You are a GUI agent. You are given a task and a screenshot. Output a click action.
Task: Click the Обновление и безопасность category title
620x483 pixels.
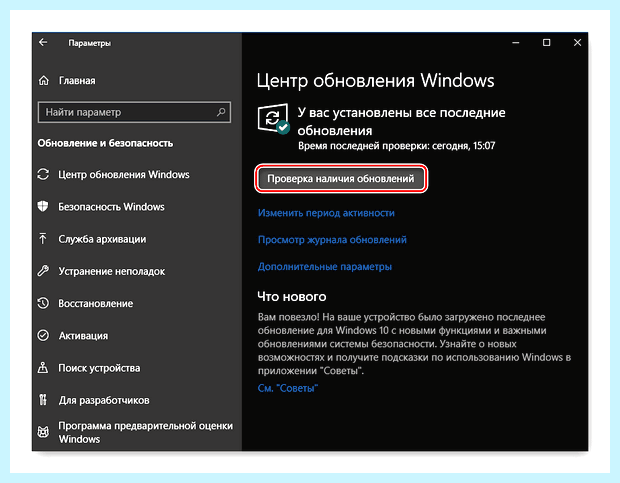click(x=105, y=143)
